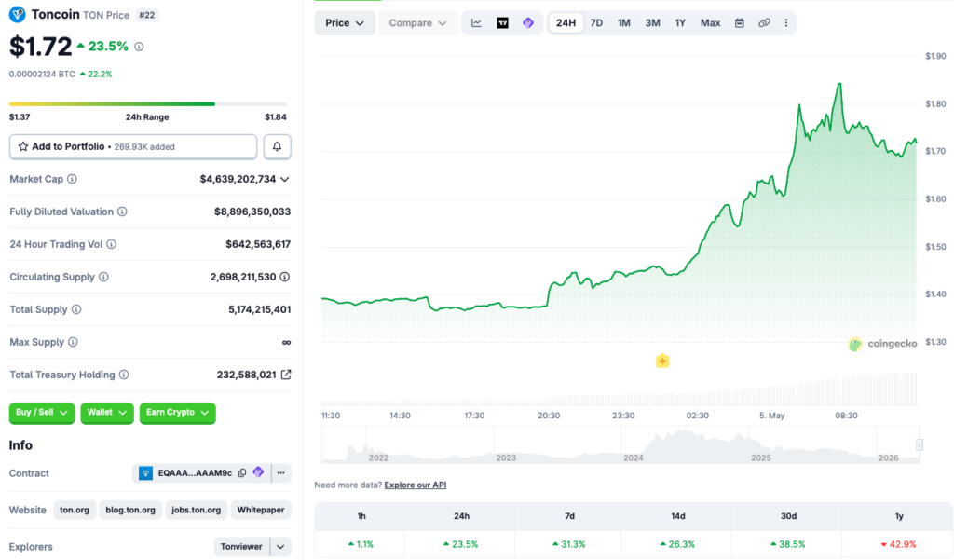Click the price alert bell icon
Screen dimensions: 954x560
tap(277, 146)
